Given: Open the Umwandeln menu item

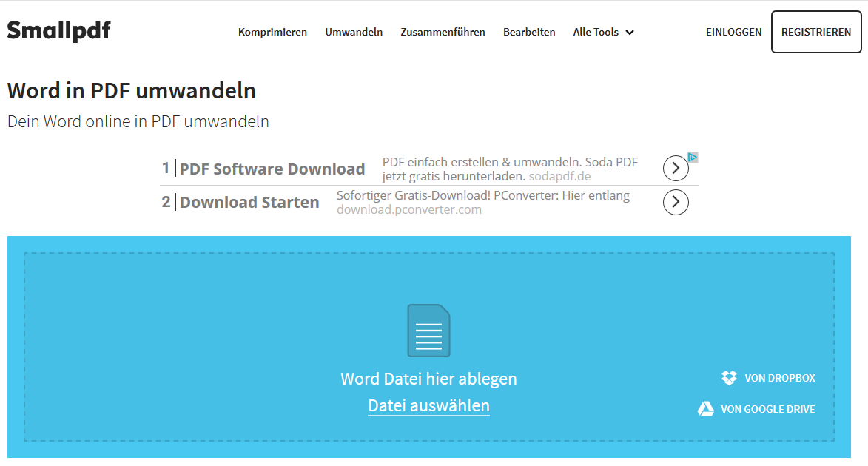Looking at the screenshot, I should tap(354, 32).
